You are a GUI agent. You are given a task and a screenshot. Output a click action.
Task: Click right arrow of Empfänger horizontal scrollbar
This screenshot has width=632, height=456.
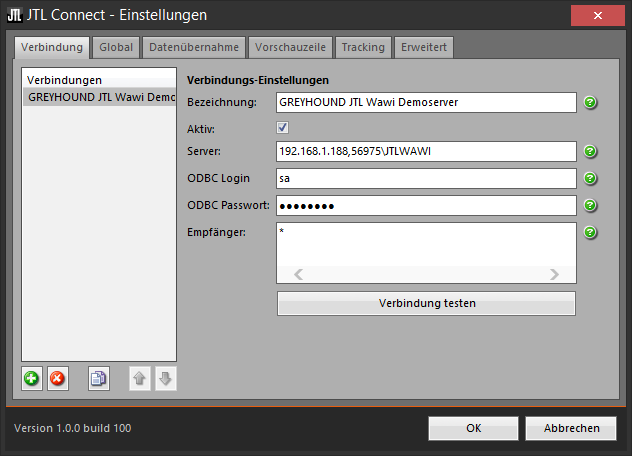coord(555,275)
